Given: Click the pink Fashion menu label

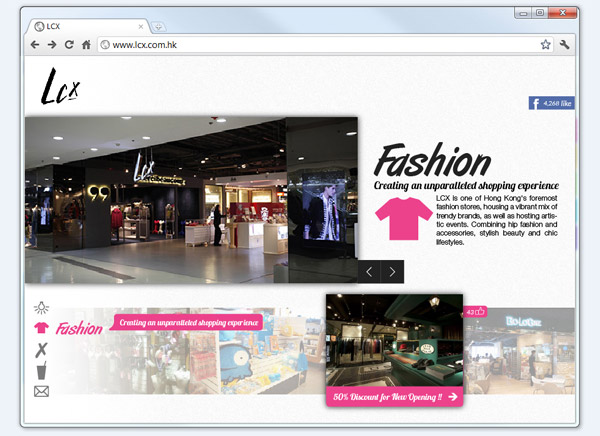Looking at the screenshot, I should [x=79, y=328].
